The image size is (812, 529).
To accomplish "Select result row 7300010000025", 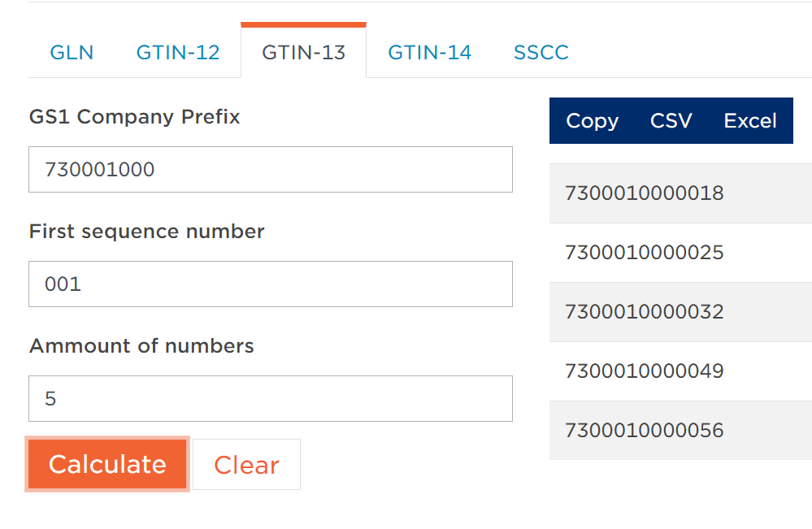I will [680, 253].
